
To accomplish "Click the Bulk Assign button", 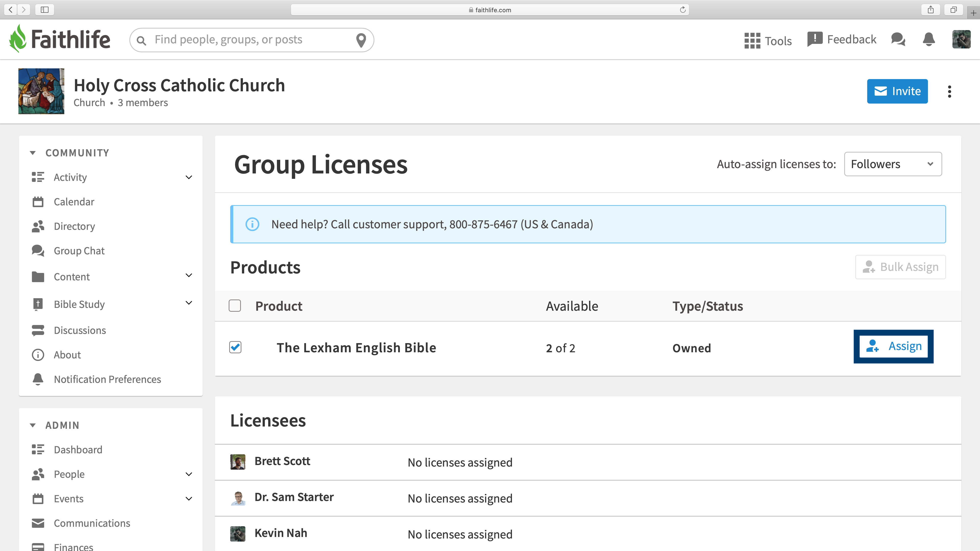I will tap(900, 267).
